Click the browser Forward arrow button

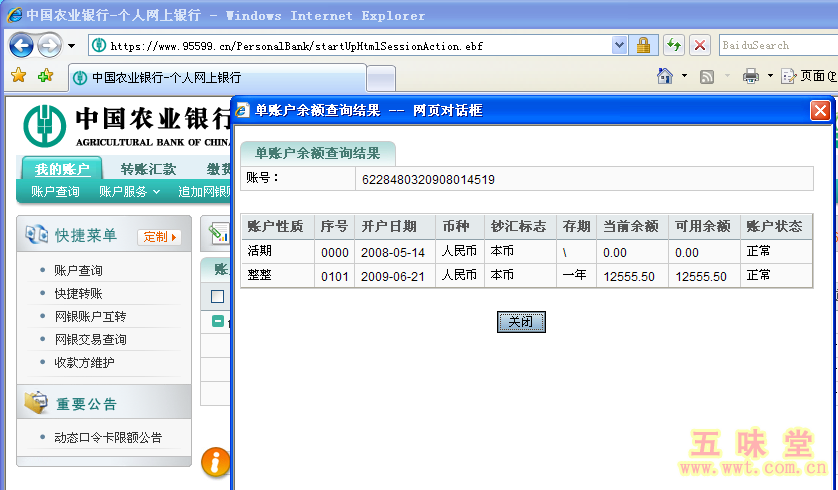(49, 45)
